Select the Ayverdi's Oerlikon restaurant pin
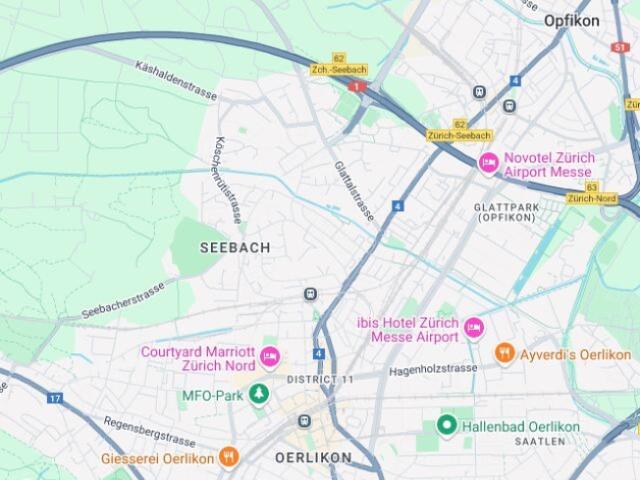This screenshot has height=480, width=640. pyautogui.click(x=505, y=353)
